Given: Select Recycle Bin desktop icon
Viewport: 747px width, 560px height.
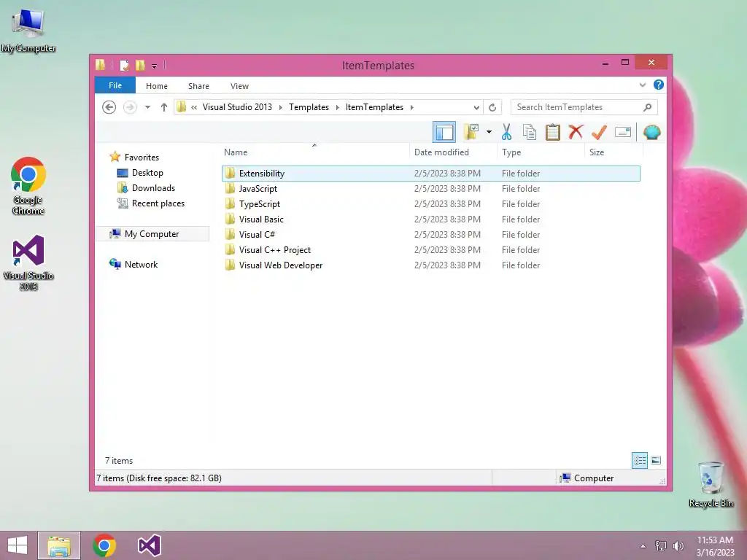Looking at the screenshot, I should (x=711, y=484).
